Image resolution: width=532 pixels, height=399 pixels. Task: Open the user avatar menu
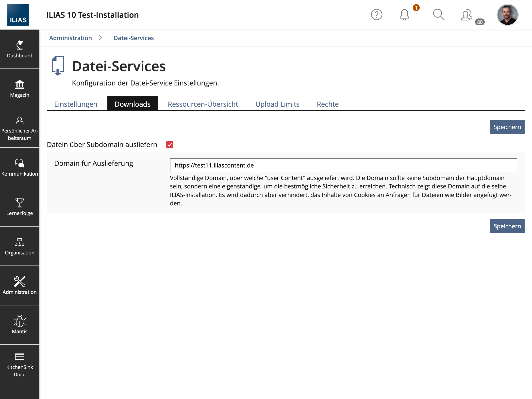click(x=507, y=15)
